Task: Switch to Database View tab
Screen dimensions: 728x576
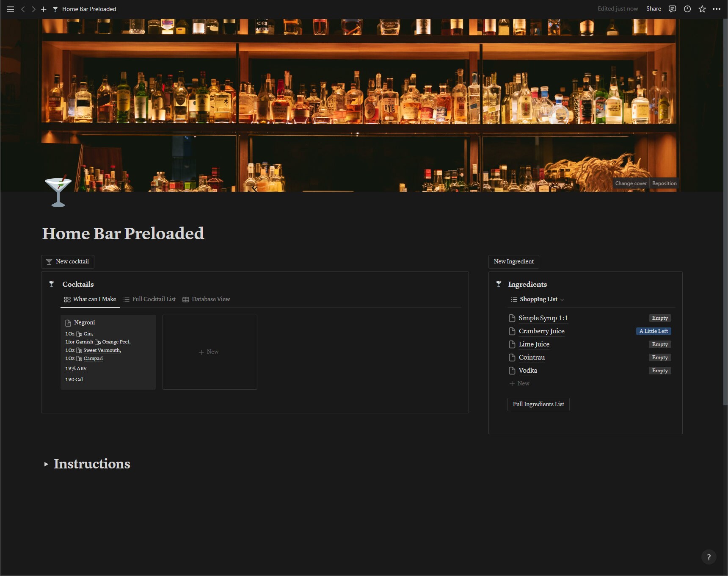Action: (206, 299)
